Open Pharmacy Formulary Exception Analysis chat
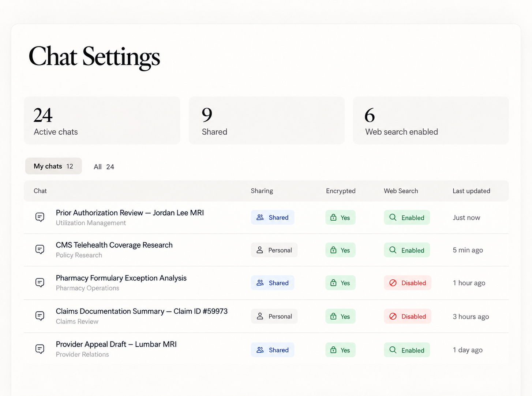 [121, 278]
